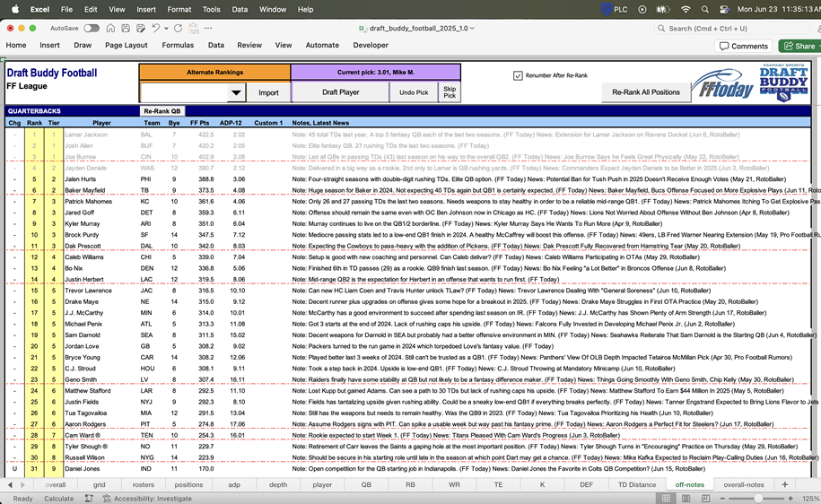Open the Format menu in the menu bar
Viewport: 821px width, 504px height.
[179, 10]
